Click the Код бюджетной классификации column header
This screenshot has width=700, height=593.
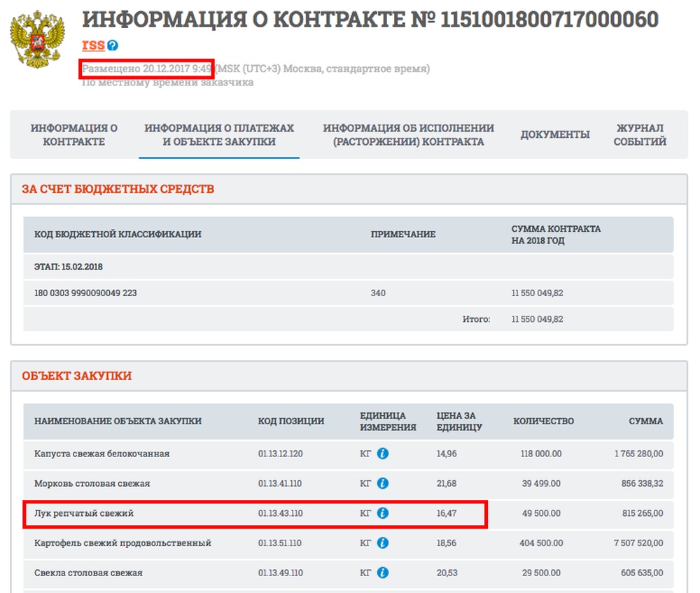pos(118,234)
